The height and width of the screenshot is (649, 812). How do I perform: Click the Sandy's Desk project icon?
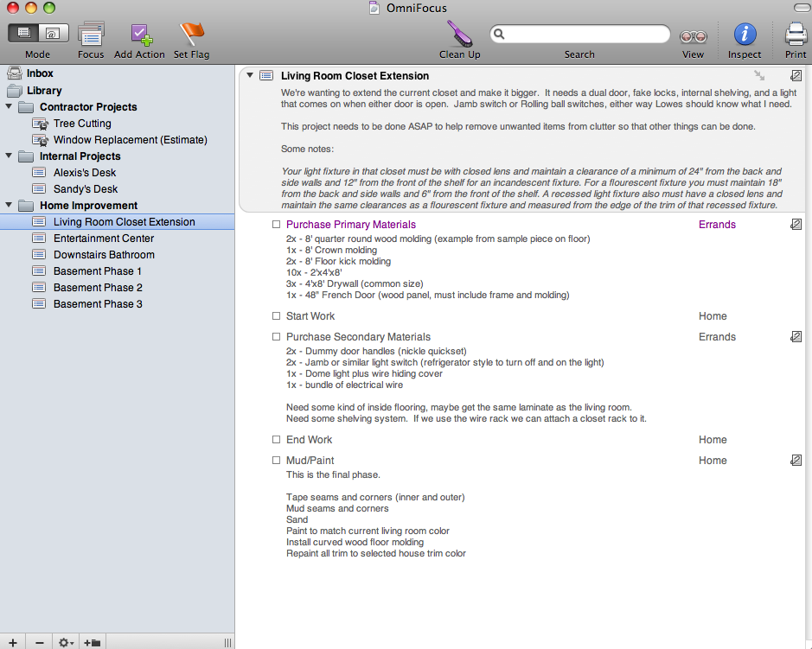(39, 188)
